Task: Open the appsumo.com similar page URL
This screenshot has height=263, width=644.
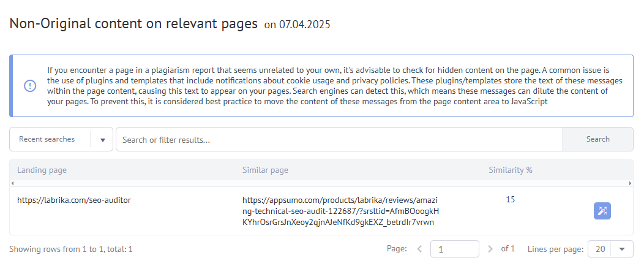Action: [340, 211]
